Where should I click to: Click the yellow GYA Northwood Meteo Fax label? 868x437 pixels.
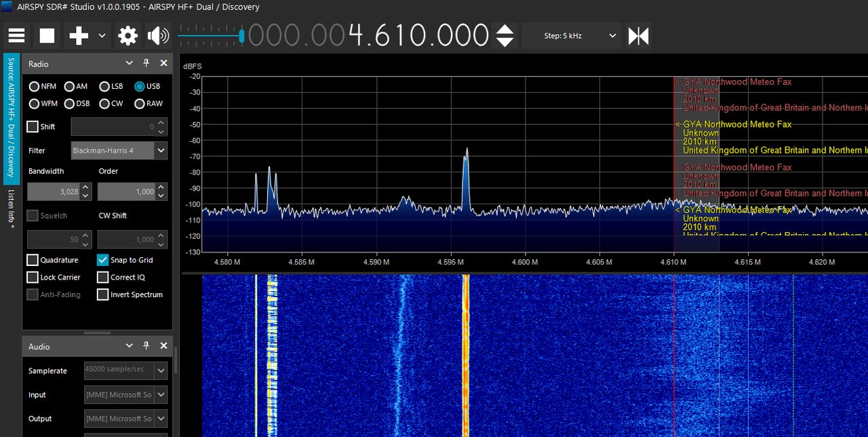tap(737, 124)
